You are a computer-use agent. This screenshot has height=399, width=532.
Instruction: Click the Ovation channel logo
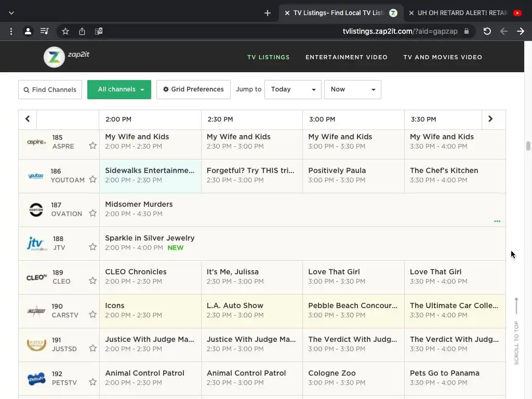(x=36, y=210)
